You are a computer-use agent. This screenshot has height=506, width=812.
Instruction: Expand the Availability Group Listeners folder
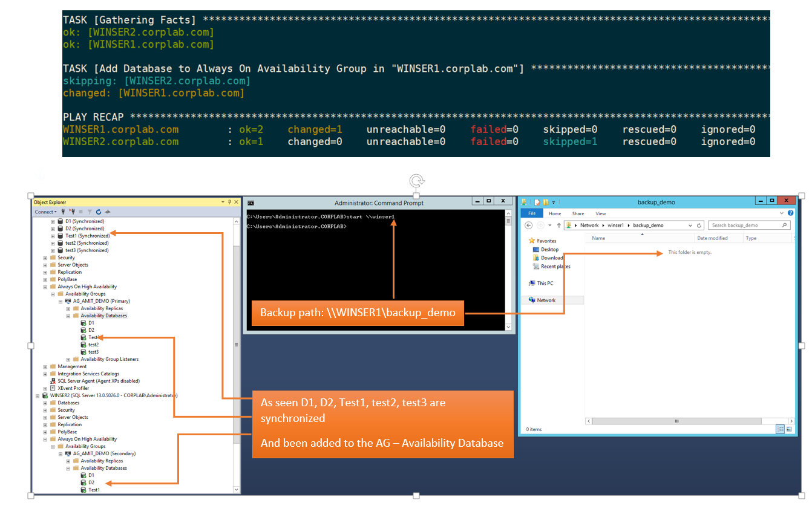click(68, 359)
